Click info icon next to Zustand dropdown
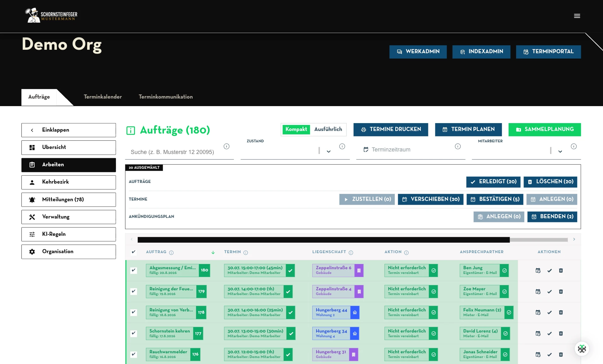 tap(342, 146)
